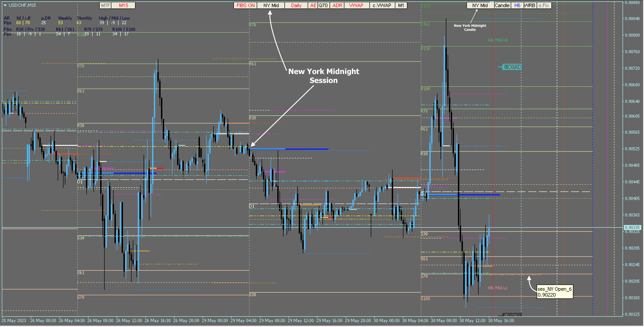
Task: Toggle the ADR button
Action: (337, 6)
